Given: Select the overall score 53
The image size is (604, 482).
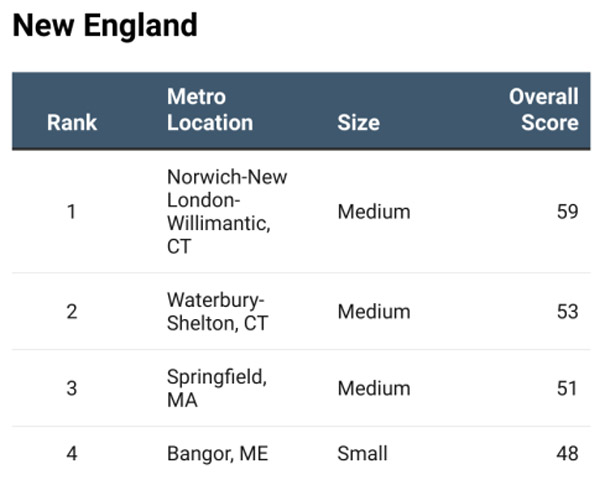Looking at the screenshot, I should click(x=567, y=311).
